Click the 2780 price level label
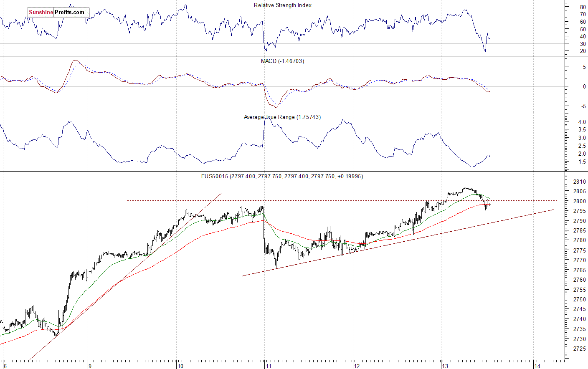This screenshot has height=369, width=588. pos(579,240)
